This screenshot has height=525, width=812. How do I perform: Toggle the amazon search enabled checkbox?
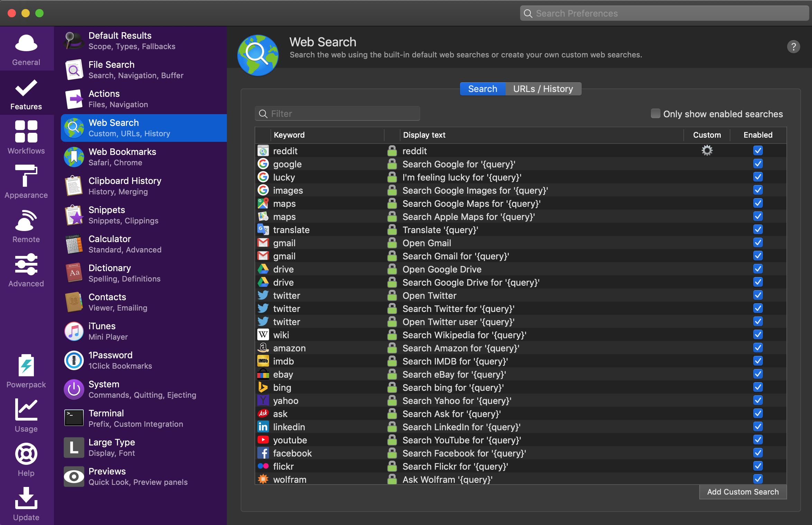[758, 348]
